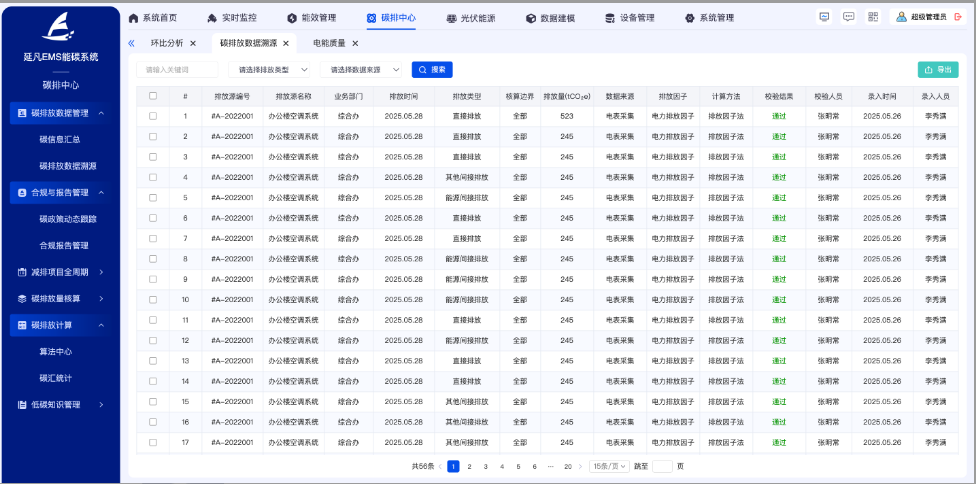Open the 15条/页 page size selector
The image size is (976, 484).
[x=609, y=466]
